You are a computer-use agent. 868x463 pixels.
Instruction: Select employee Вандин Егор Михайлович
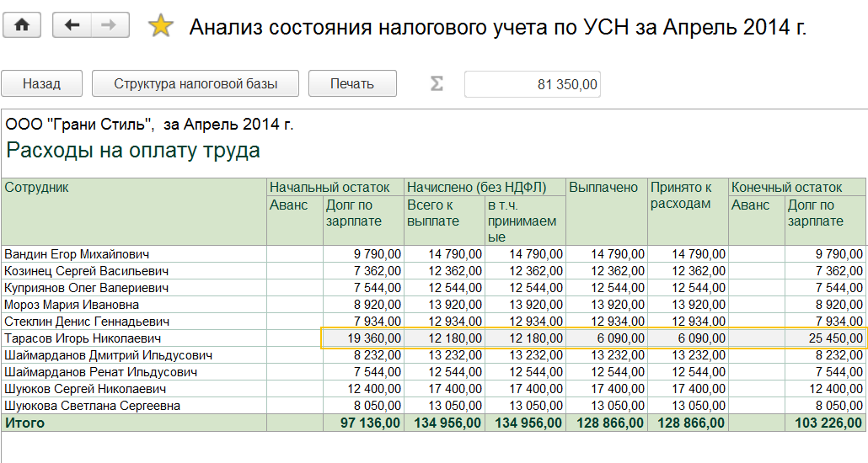77,254
